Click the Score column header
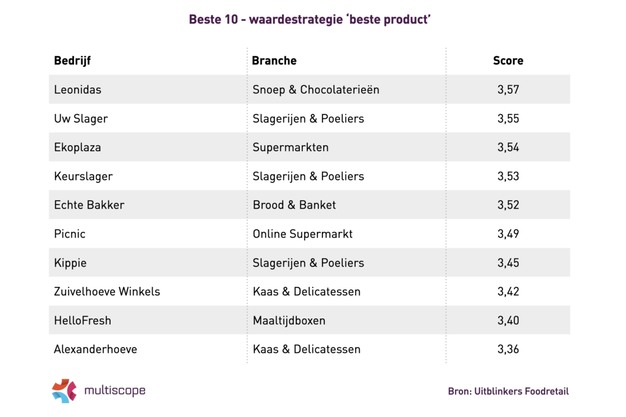 (x=508, y=61)
